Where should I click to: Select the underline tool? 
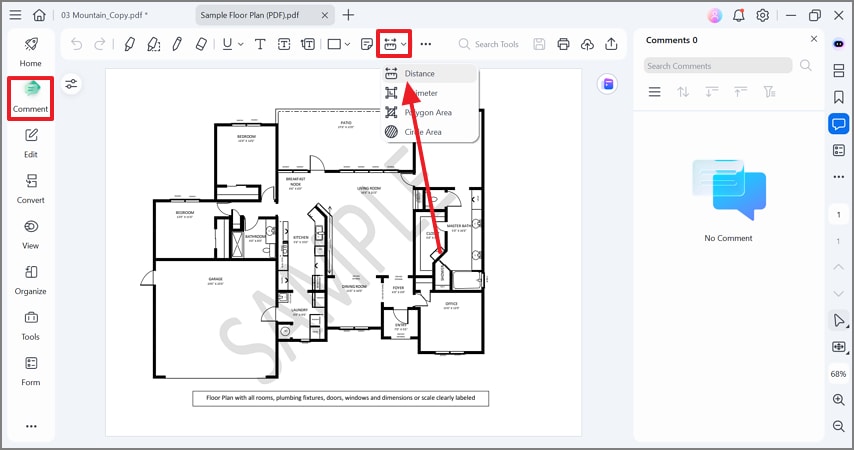click(228, 44)
